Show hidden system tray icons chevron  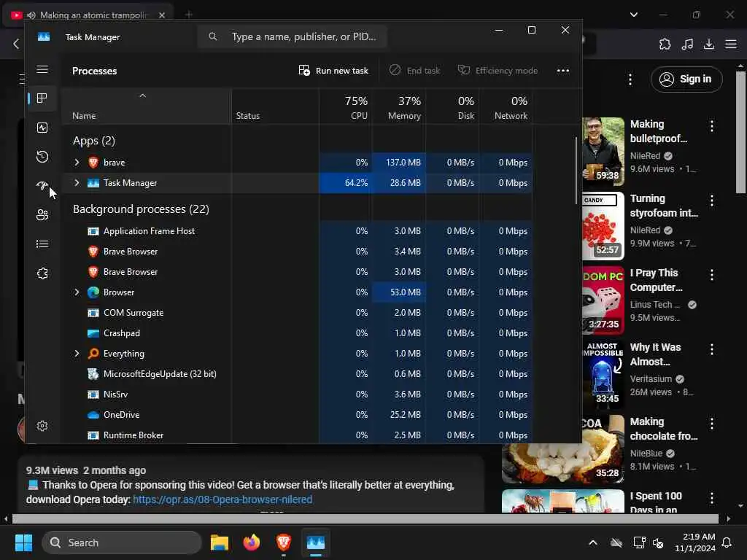pos(593,542)
